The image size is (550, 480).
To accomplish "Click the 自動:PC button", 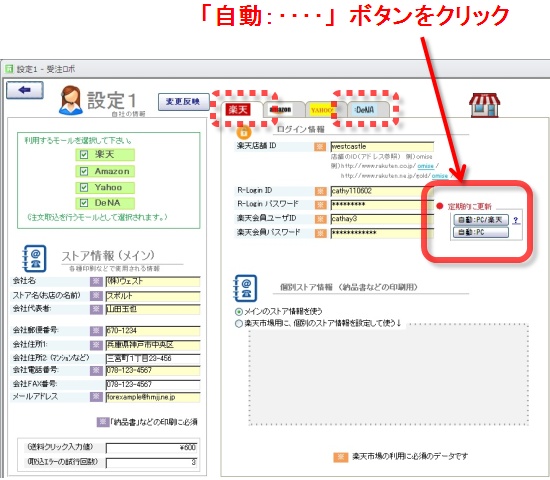I will point(481,232).
